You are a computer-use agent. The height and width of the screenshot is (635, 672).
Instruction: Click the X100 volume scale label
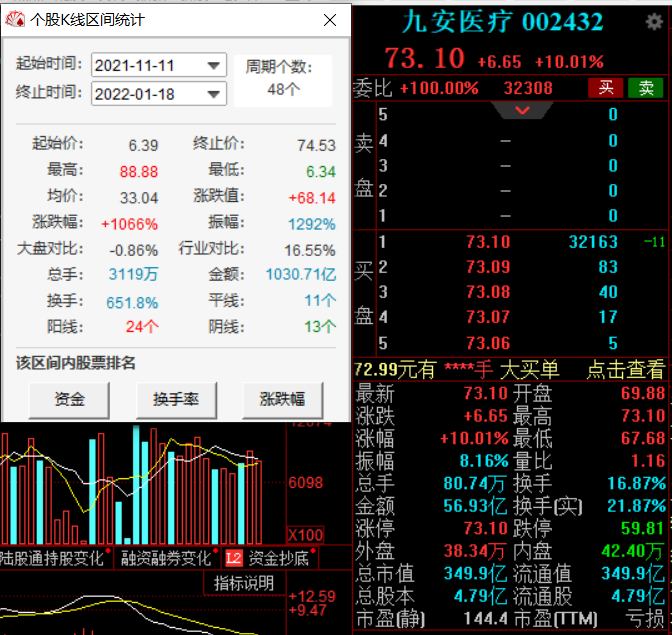click(x=304, y=534)
